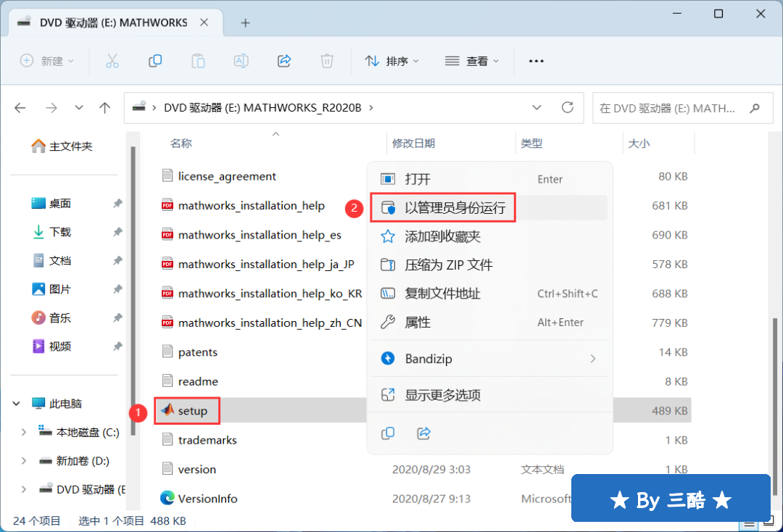Image resolution: width=783 pixels, height=532 pixels.
Task: Expand address bar history dropdown
Action: click(536, 107)
